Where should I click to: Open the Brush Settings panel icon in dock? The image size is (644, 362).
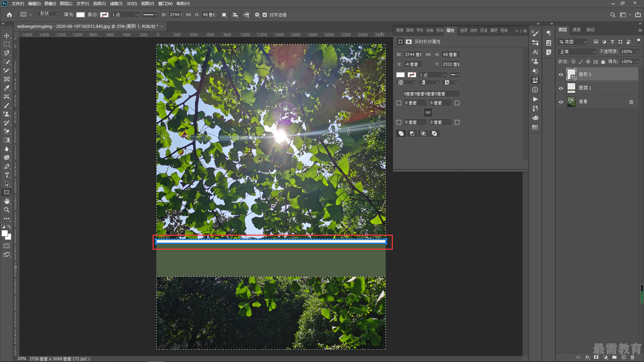pos(535,33)
